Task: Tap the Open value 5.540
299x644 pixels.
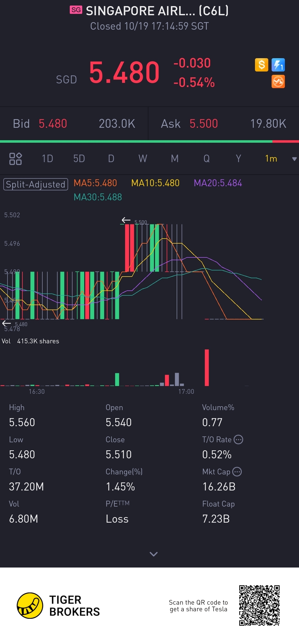Action: coord(119,422)
